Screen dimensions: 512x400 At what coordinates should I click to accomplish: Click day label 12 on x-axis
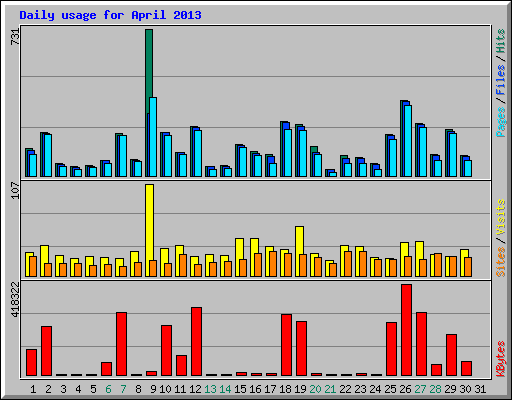pos(195,389)
